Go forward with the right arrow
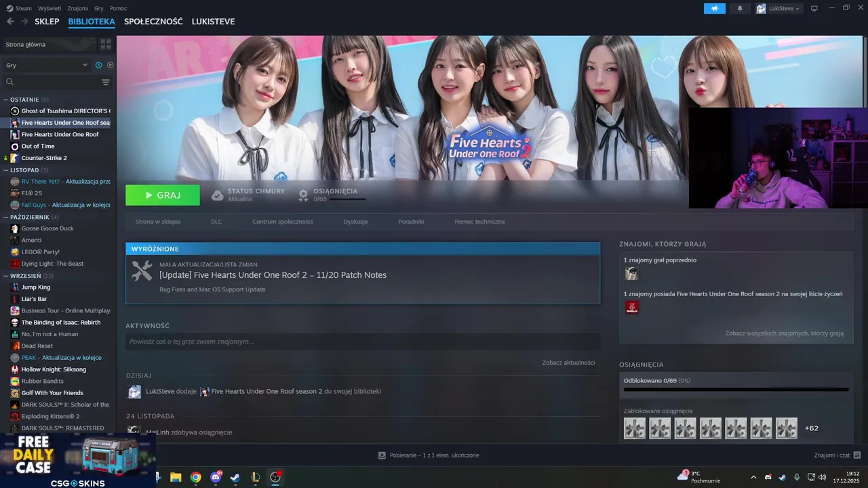The image size is (868, 488). (24, 22)
